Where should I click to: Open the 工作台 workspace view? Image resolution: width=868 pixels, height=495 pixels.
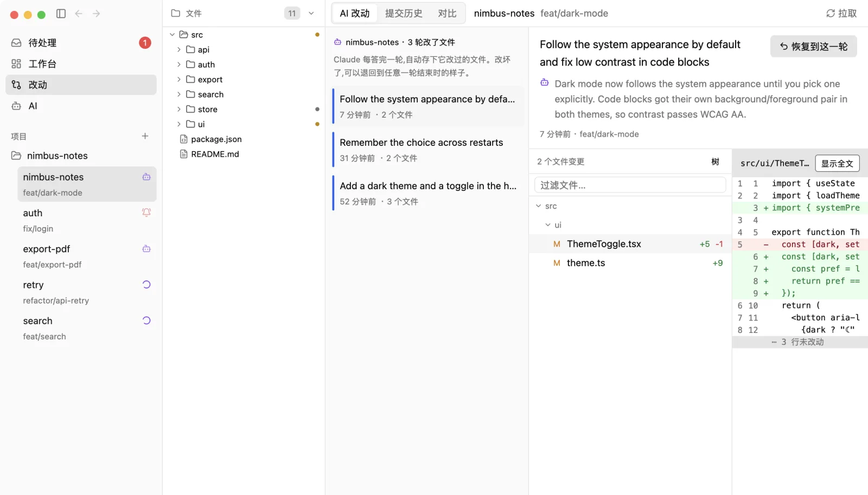pyautogui.click(x=81, y=64)
